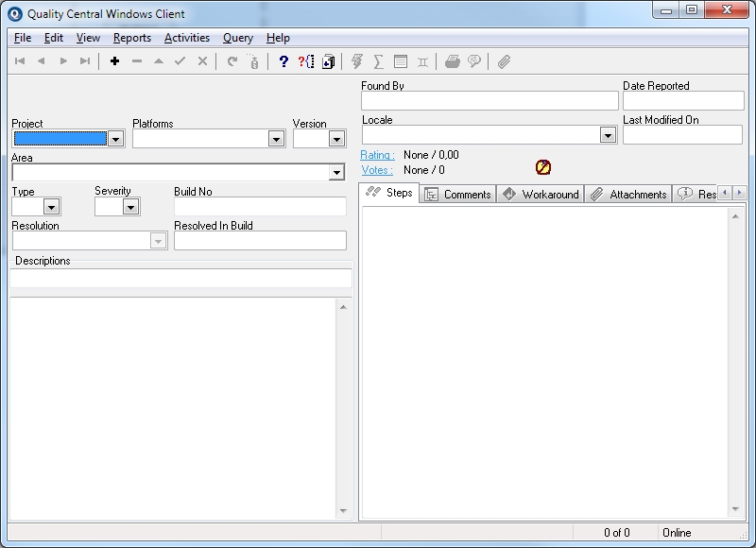
Task: Expand the Project dropdown
Action: (x=115, y=139)
